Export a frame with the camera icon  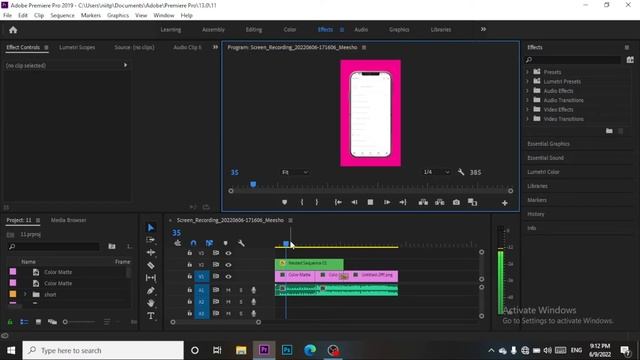pos(456,202)
